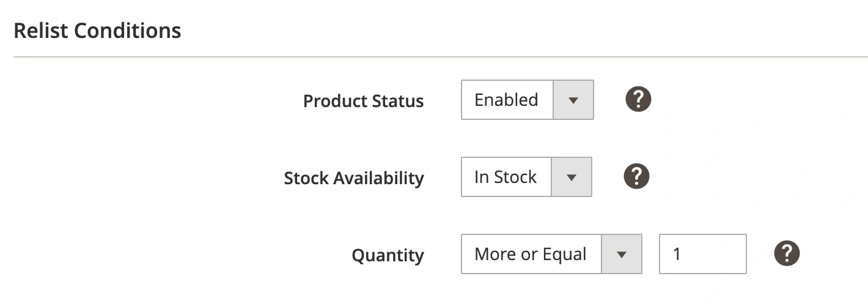868x306 pixels.
Task: Click the Quantity field label
Action: coord(388,255)
